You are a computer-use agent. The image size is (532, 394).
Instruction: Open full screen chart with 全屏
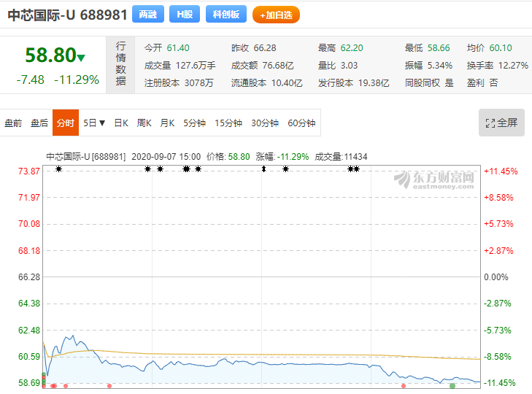501,123
